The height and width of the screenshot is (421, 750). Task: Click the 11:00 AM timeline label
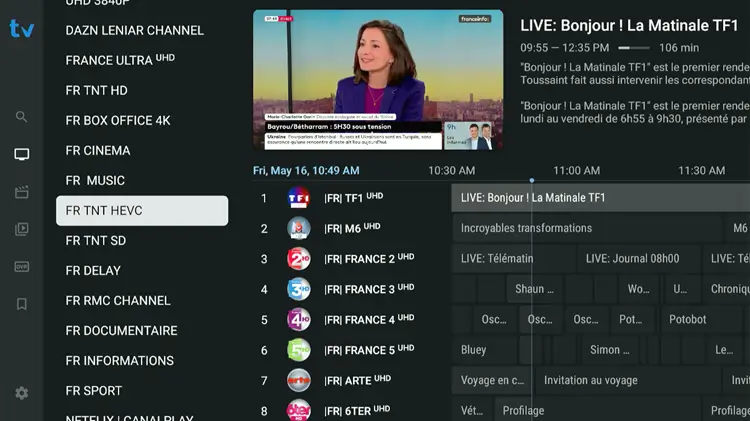pyautogui.click(x=576, y=170)
